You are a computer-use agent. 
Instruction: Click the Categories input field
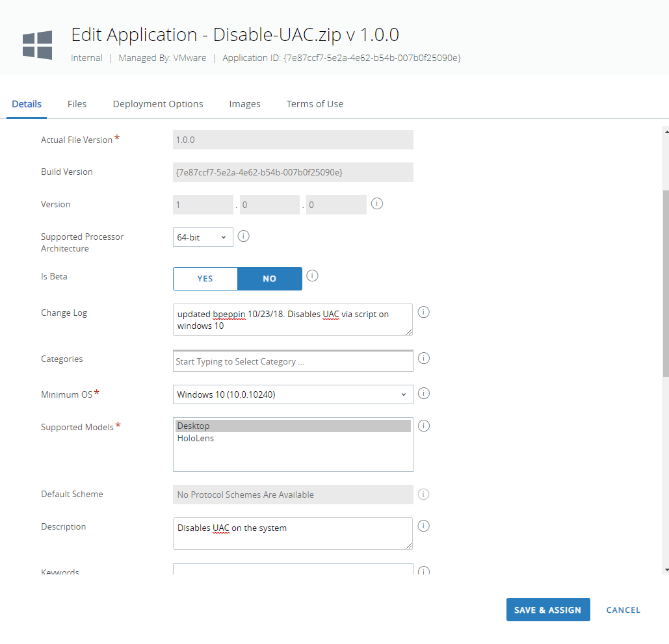293,362
